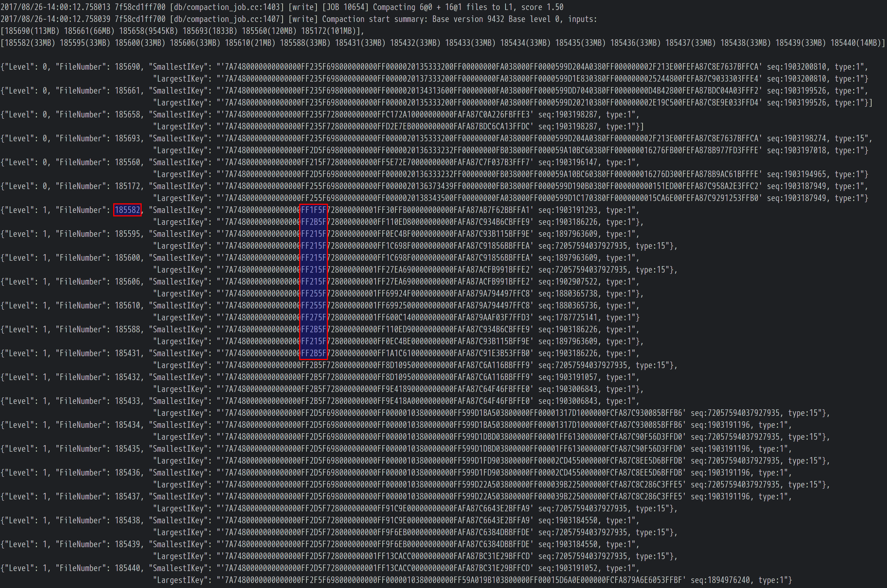Click FileNumber value 185438 in the Level 1 row
This screenshot has height=588, width=887.
click(x=127, y=521)
